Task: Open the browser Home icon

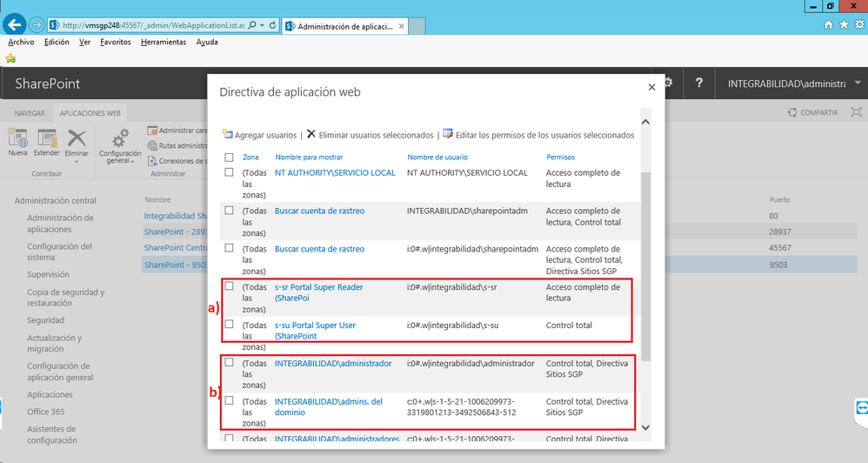Action: point(828,24)
